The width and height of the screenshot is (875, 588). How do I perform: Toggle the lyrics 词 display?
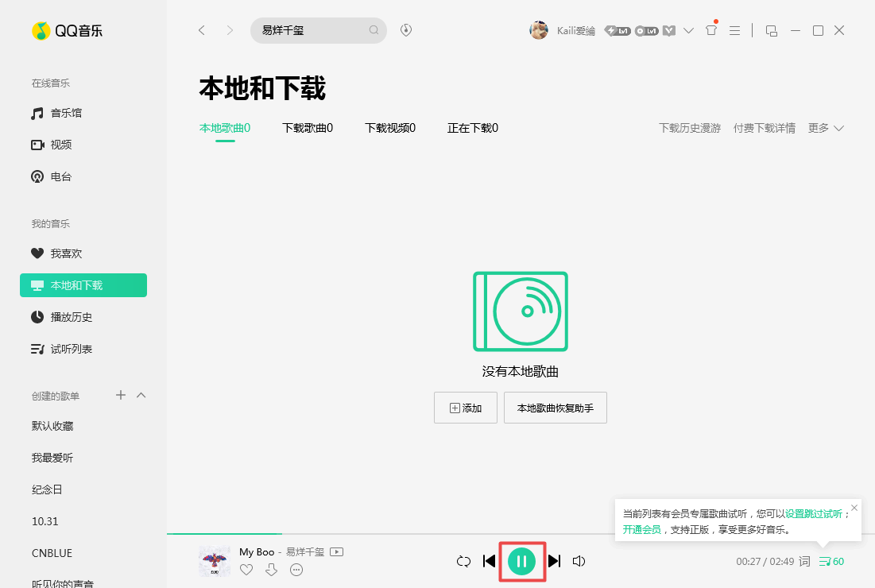[805, 561]
